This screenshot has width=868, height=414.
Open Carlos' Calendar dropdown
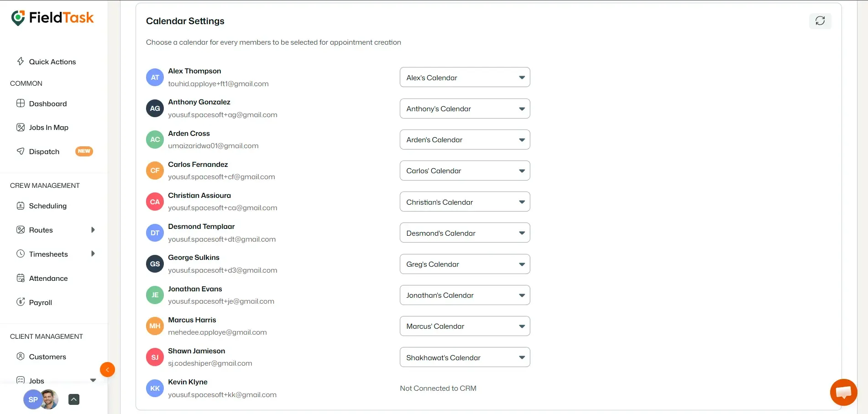[465, 171]
